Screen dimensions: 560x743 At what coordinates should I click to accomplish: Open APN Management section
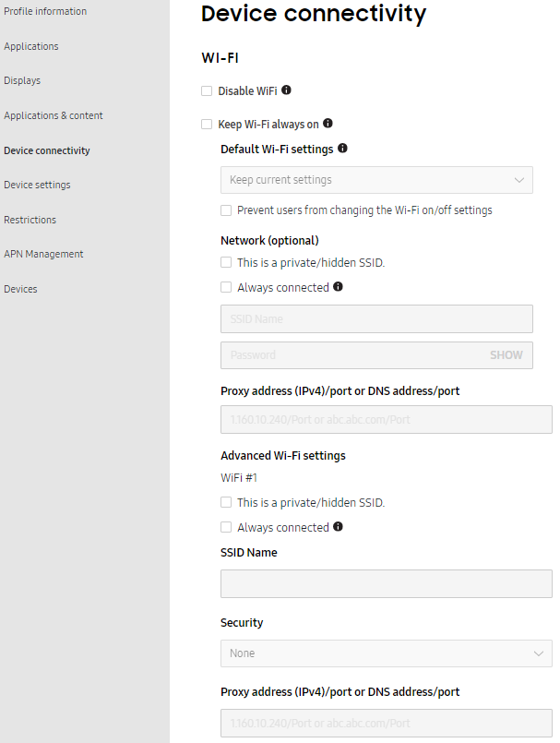[43, 254]
